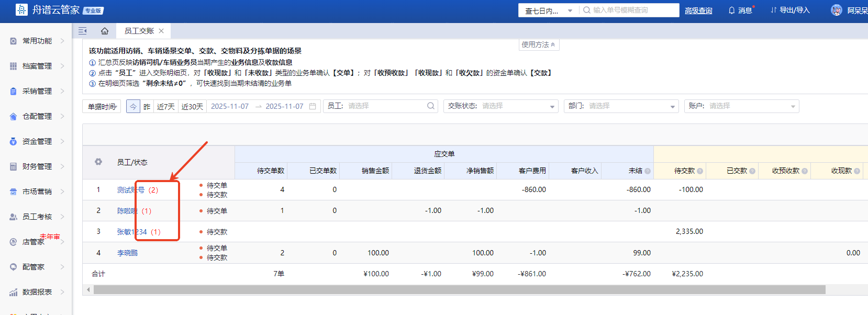Click the message bell icon
Image resolution: width=868 pixels, height=315 pixels.
(x=731, y=10)
